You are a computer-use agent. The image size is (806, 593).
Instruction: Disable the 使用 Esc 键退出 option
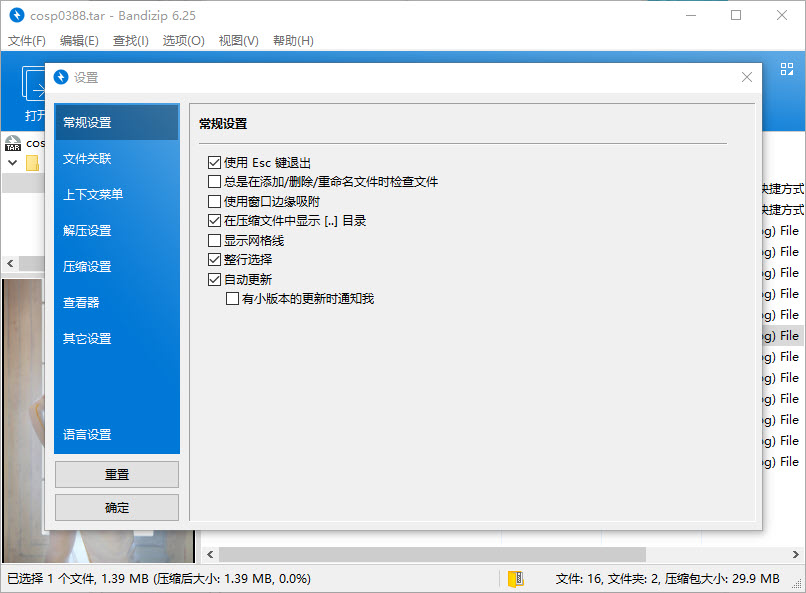(x=215, y=163)
